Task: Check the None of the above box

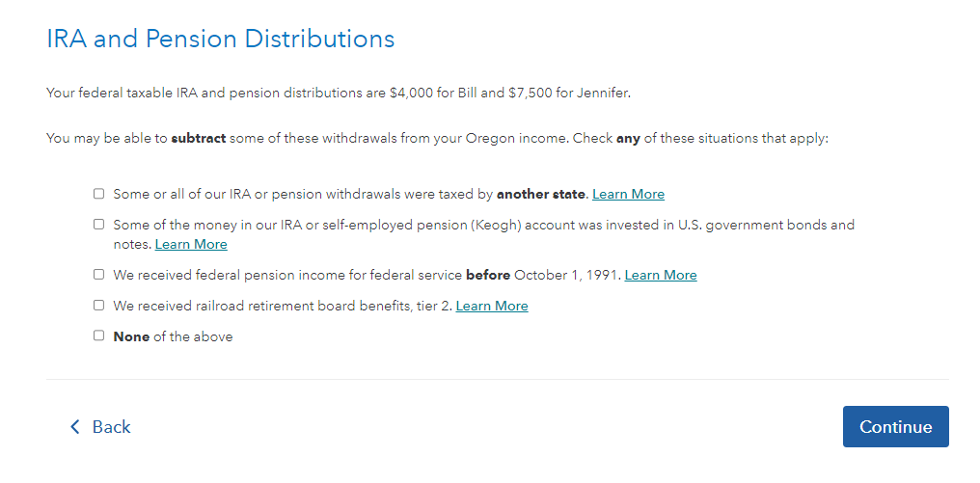Action: [98, 335]
